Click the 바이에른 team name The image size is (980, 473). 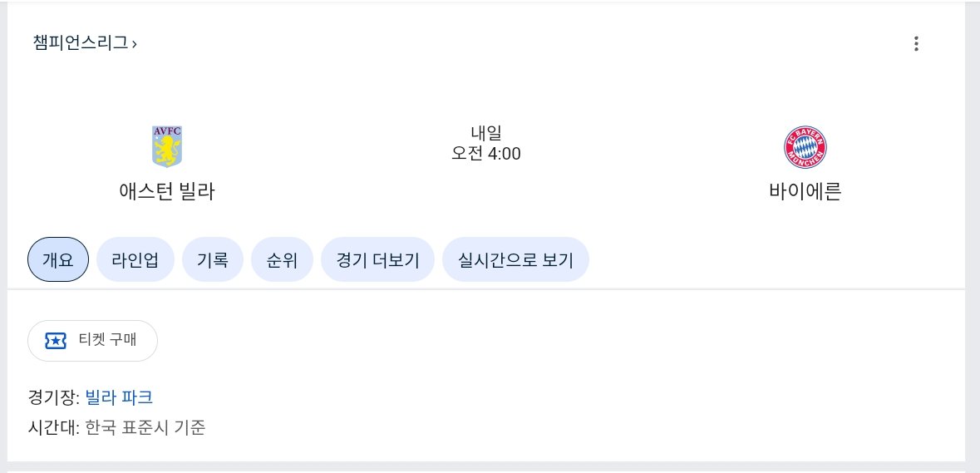[805, 192]
